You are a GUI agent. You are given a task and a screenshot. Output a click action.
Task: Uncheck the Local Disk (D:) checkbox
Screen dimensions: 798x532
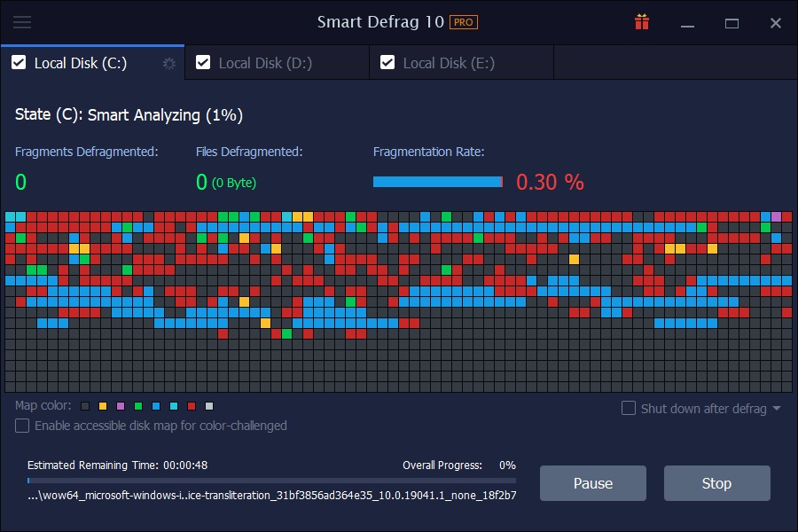(x=203, y=63)
